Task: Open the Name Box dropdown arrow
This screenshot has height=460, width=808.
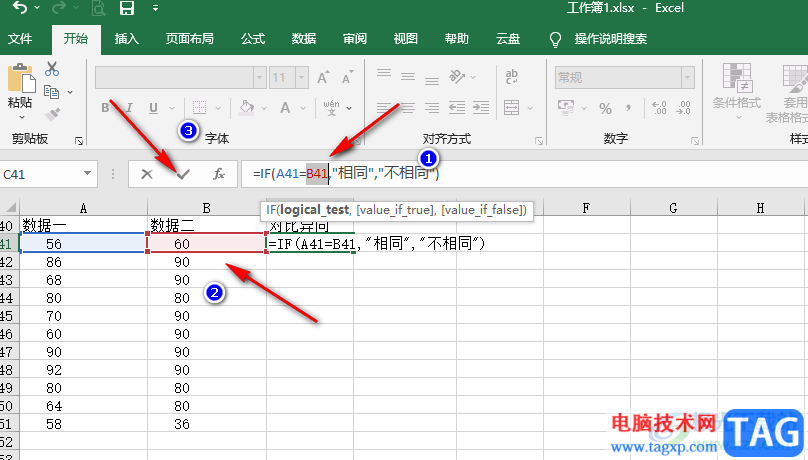Action: click(x=87, y=174)
